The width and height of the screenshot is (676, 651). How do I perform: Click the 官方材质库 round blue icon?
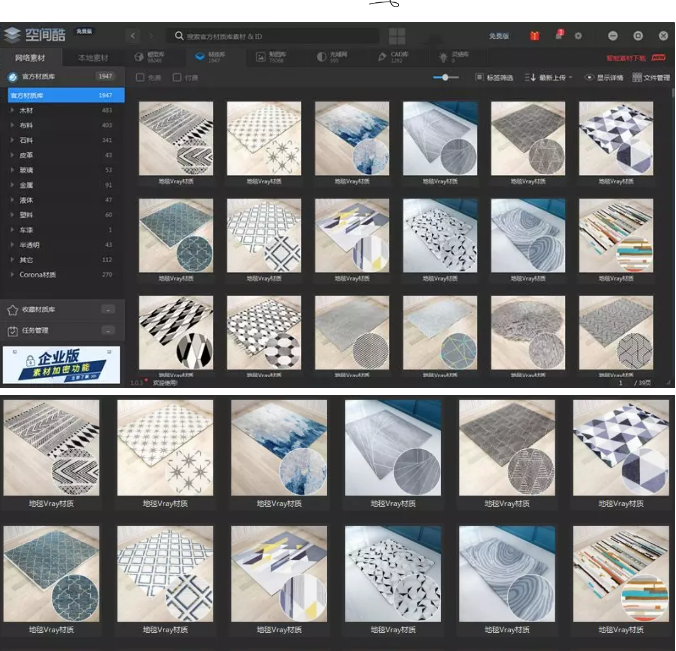(13, 77)
